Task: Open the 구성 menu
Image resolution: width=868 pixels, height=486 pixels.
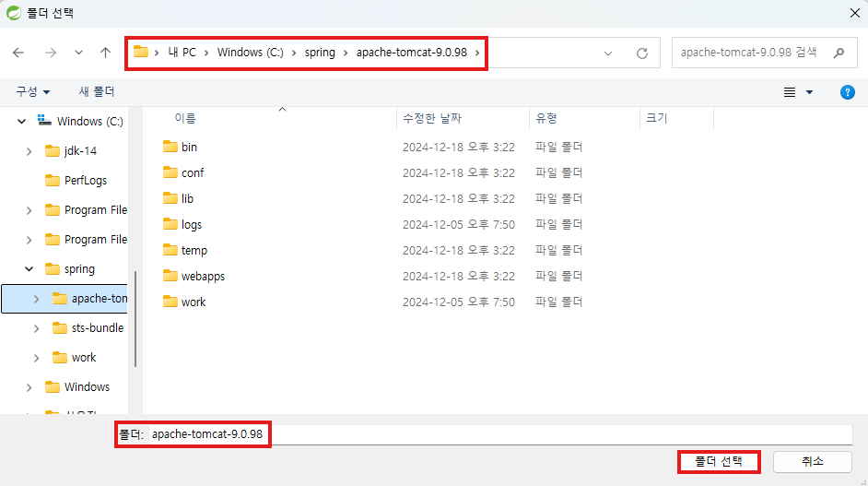Action: tap(32, 91)
